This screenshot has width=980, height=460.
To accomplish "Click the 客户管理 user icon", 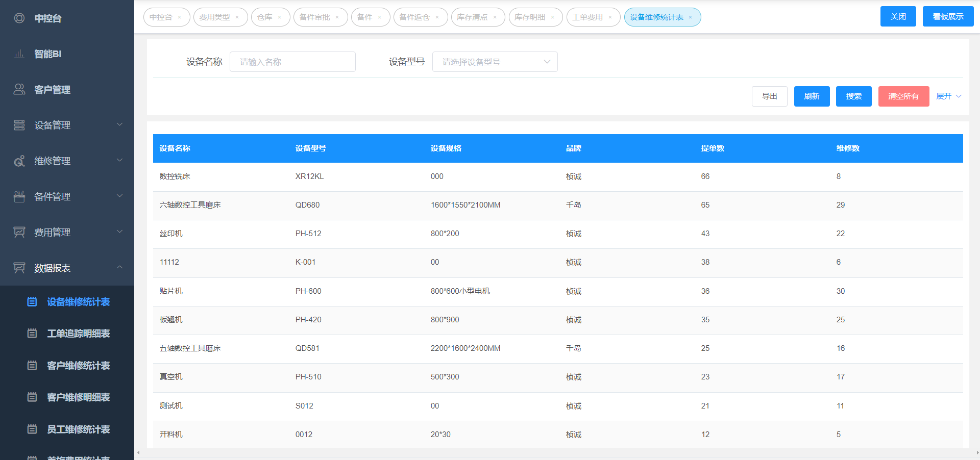I will 19,89.
